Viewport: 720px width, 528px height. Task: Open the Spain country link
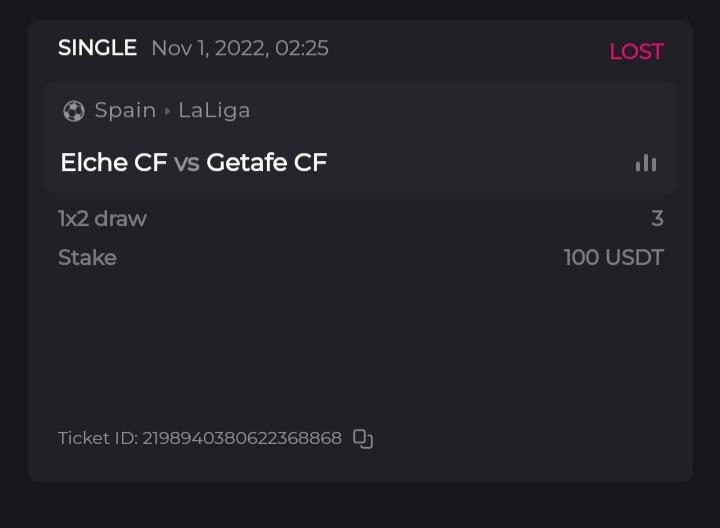click(x=125, y=110)
